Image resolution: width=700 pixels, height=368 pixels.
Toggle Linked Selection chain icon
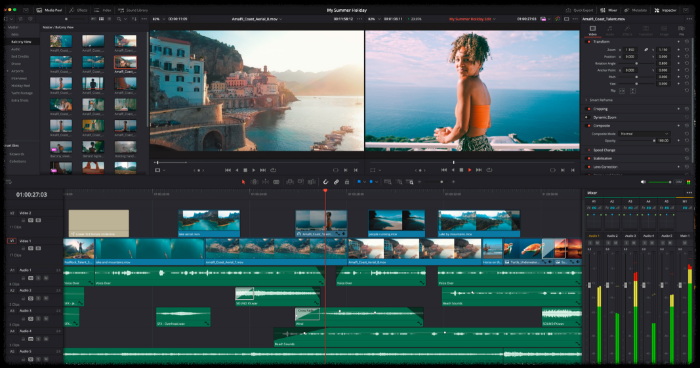click(336, 182)
